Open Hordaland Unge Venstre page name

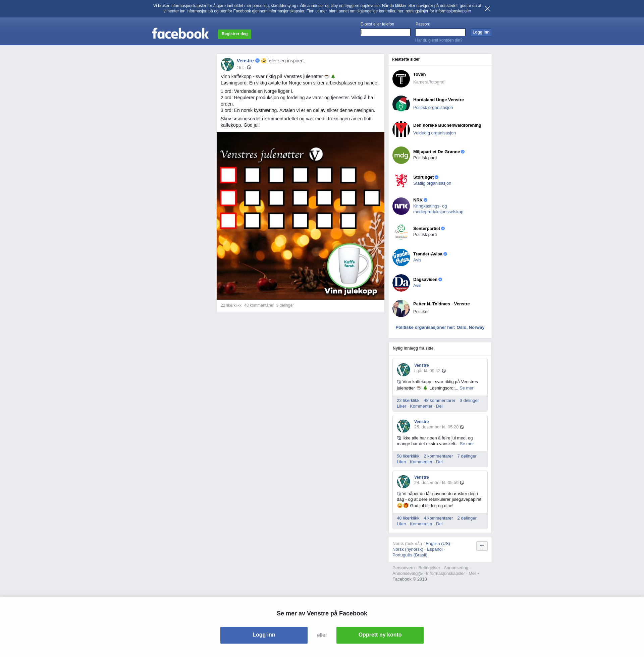point(438,100)
